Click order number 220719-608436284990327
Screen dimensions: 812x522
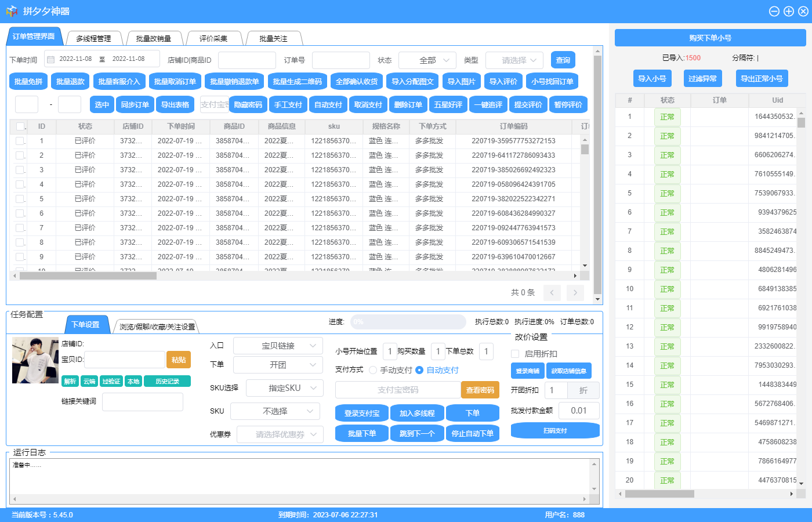(513, 213)
